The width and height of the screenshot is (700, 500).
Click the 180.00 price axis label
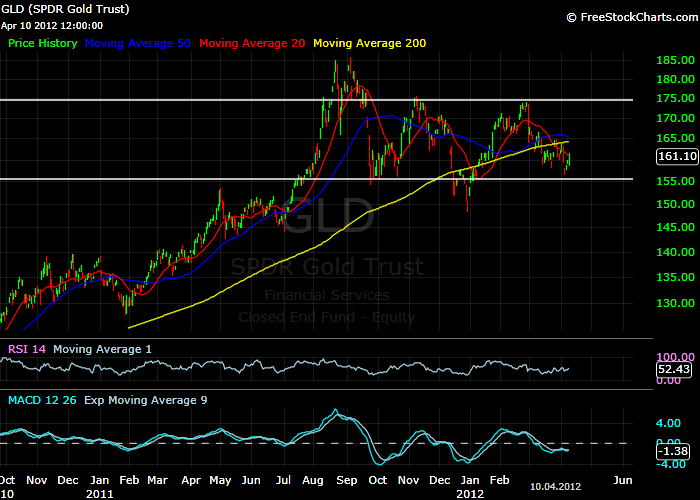tap(675, 79)
